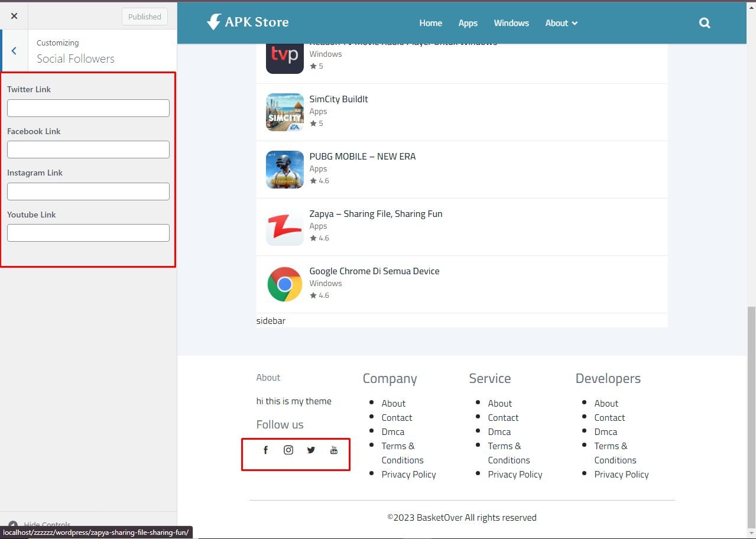Click the Follow us heading
Image resolution: width=756 pixels, height=539 pixels.
pyautogui.click(x=280, y=425)
